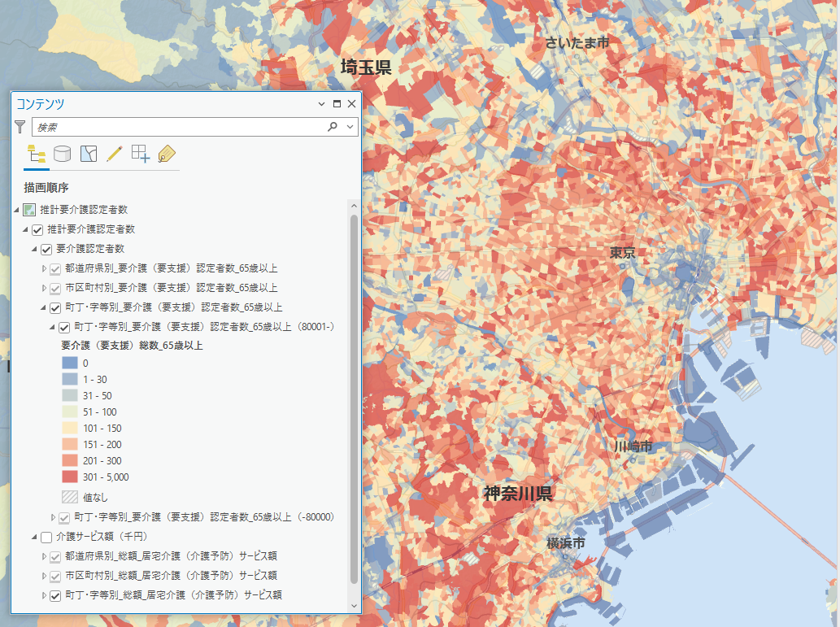Click the 東京 label on the map
The height and width of the screenshot is (627, 840).
tap(623, 252)
